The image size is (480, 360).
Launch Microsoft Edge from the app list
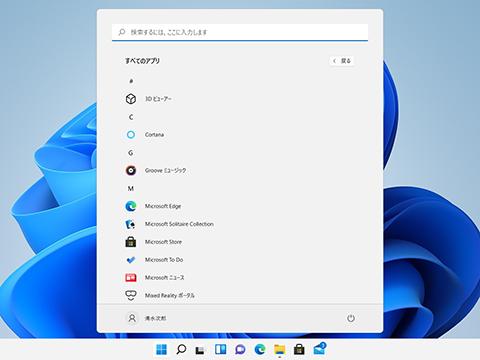153,206
